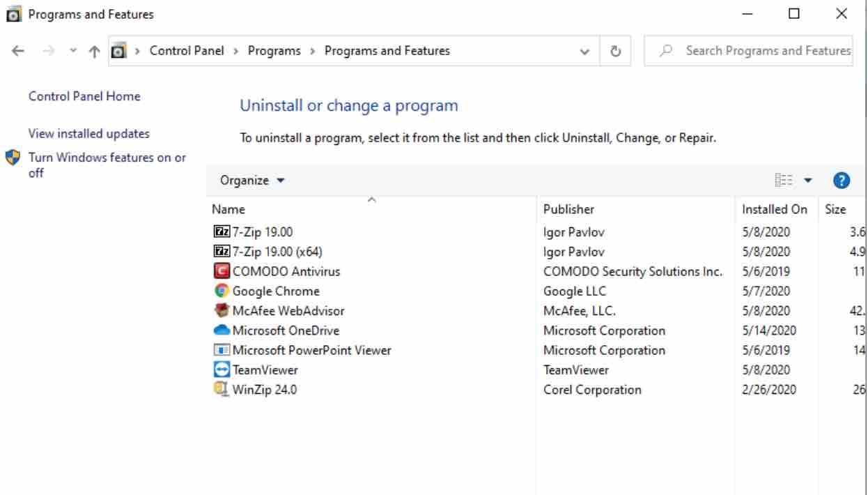Click the Google Chrome icon
868x495 pixels.
point(222,291)
